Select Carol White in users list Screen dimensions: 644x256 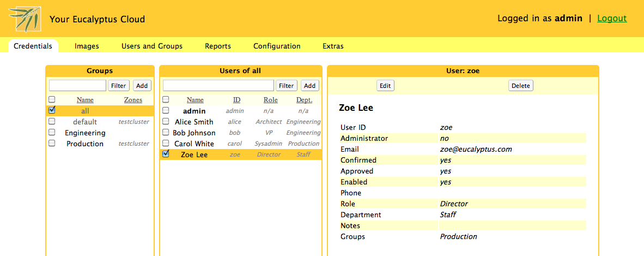tap(195, 144)
